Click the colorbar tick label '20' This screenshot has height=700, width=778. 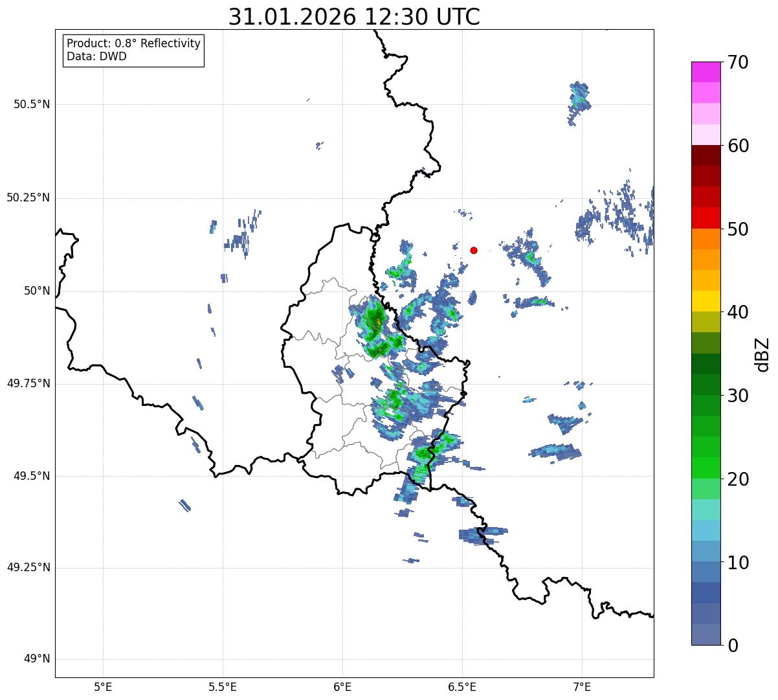click(x=738, y=479)
